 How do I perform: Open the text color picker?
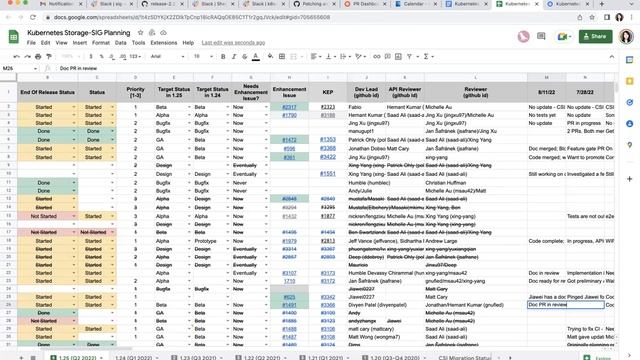tap(256, 57)
